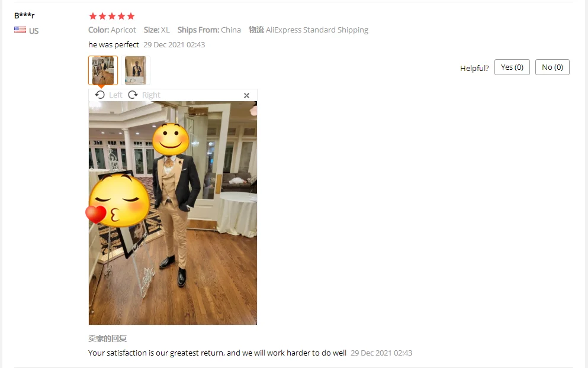Click AliExpress Standard Shipping text
The image size is (588, 368).
coord(317,30)
